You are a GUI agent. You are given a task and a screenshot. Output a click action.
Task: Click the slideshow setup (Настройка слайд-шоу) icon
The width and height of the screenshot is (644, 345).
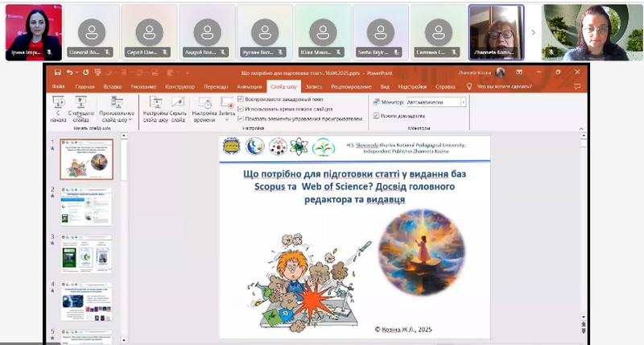coord(156,106)
